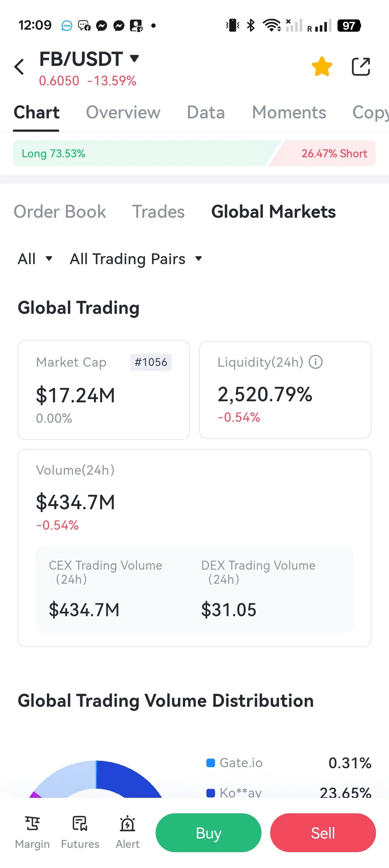Toggle the favorite star for FB/USDT

pos(322,67)
